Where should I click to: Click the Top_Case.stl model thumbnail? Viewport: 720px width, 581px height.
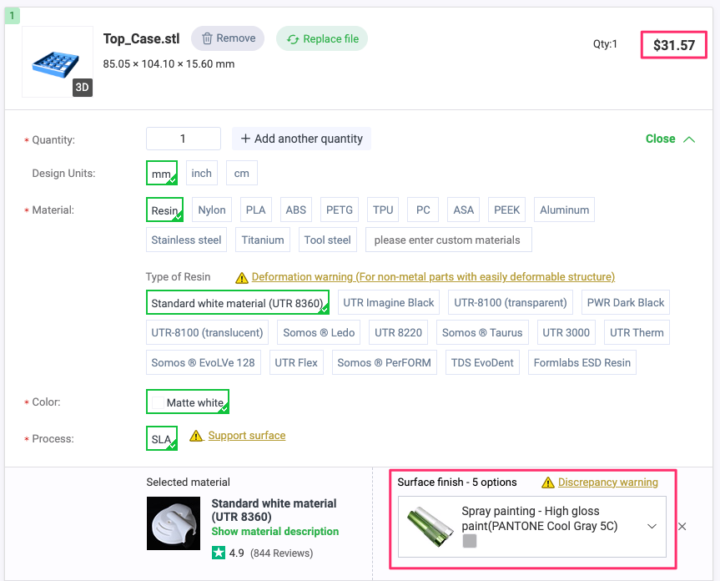point(53,62)
